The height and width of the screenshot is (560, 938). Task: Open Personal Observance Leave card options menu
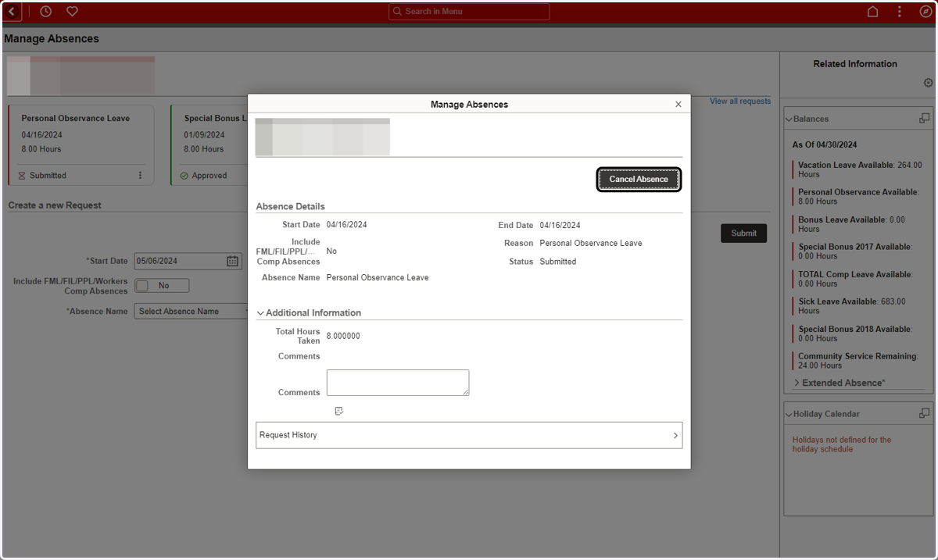pyautogui.click(x=141, y=176)
